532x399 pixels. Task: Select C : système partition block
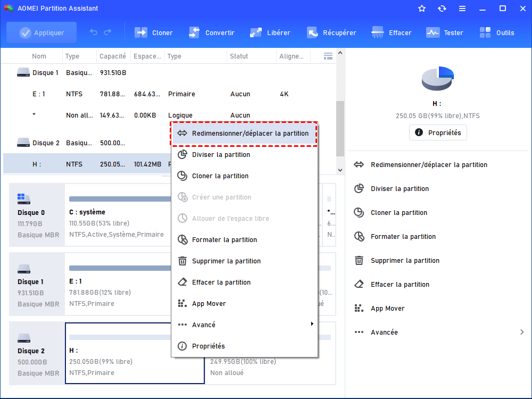coord(118,215)
